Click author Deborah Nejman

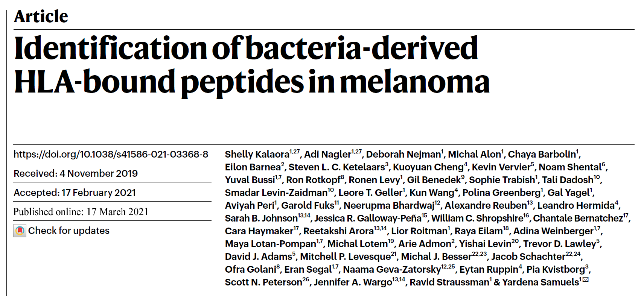pos(403,154)
